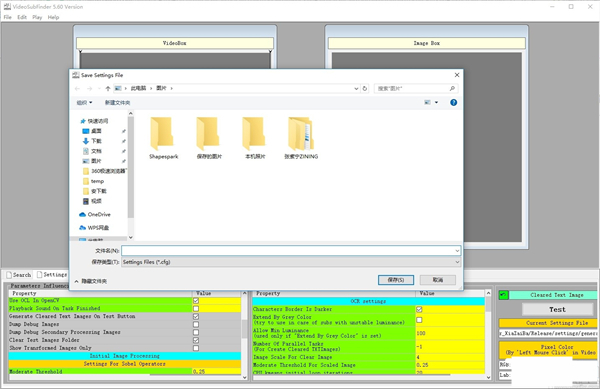Switch to the Search tab
The width and height of the screenshot is (600, 389).
[19, 275]
